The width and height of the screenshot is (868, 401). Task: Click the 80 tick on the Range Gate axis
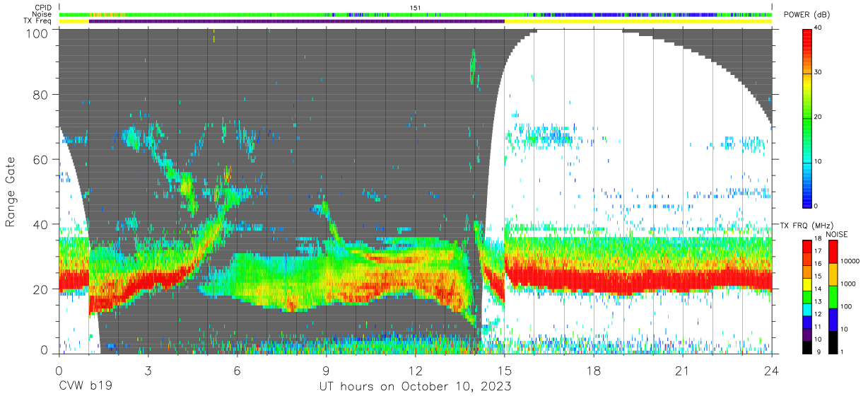pos(41,94)
